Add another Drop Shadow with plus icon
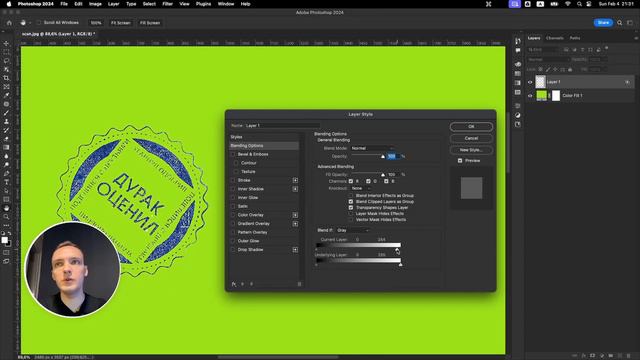The image size is (640, 360). coord(295,250)
